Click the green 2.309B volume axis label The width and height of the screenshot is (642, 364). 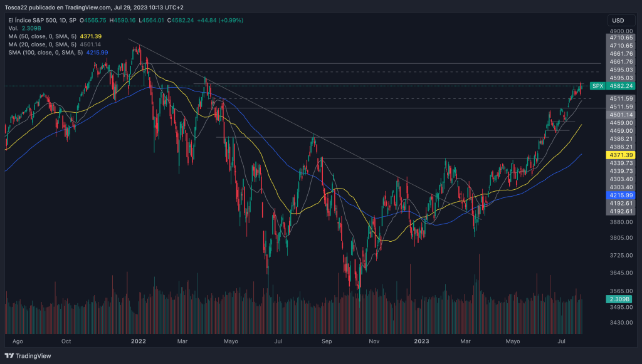tap(619, 299)
